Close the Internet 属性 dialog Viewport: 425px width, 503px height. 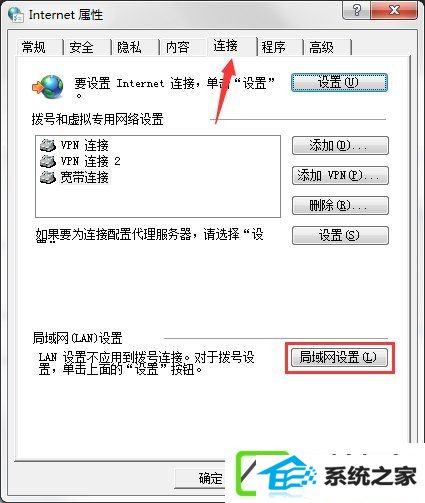(394, 11)
